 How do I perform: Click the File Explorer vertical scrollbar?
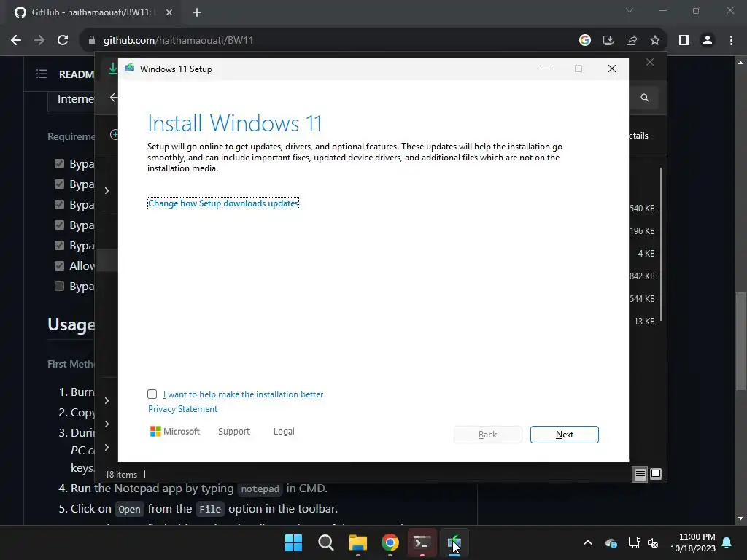click(x=661, y=244)
